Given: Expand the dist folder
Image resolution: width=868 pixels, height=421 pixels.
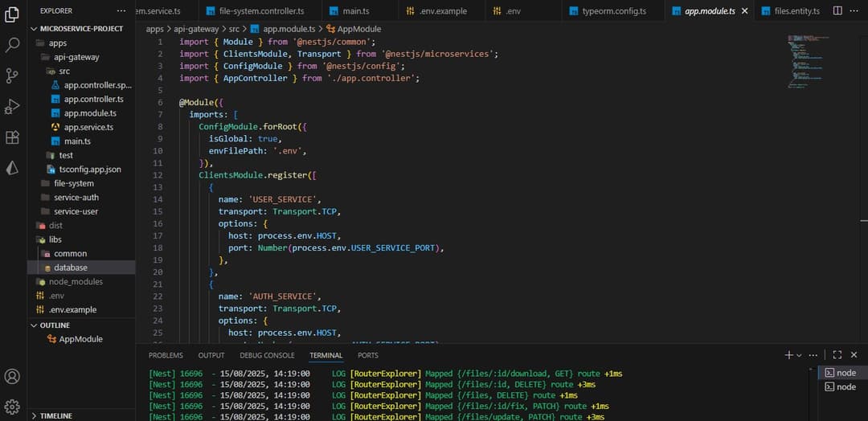Looking at the screenshot, I should [81, 226].
